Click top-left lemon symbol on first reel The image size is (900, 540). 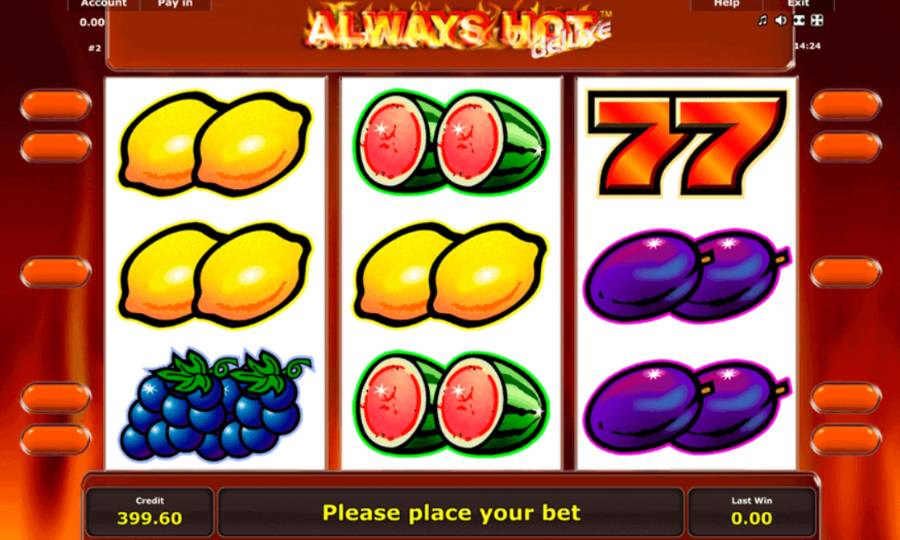coord(215,143)
